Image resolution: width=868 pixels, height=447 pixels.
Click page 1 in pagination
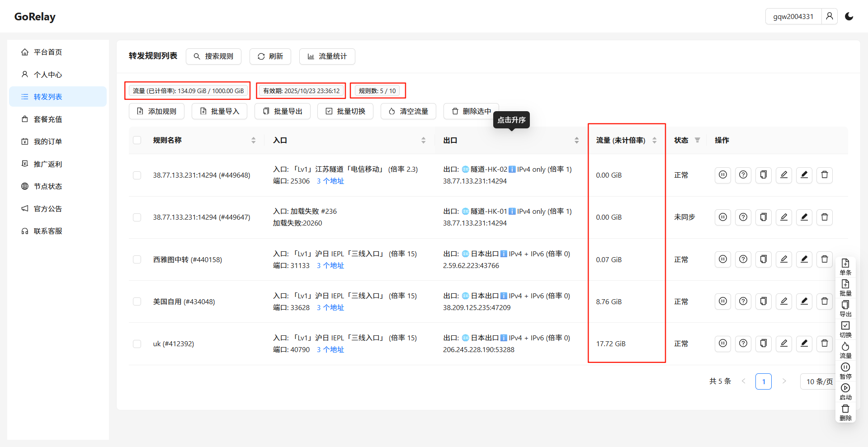(763, 381)
